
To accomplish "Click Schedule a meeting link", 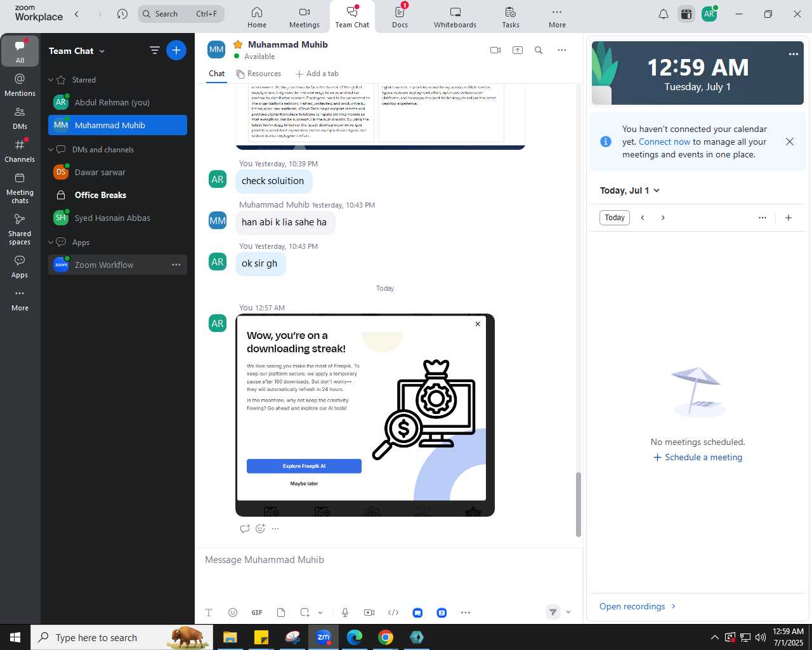I will pyautogui.click(x=698, y=457).
